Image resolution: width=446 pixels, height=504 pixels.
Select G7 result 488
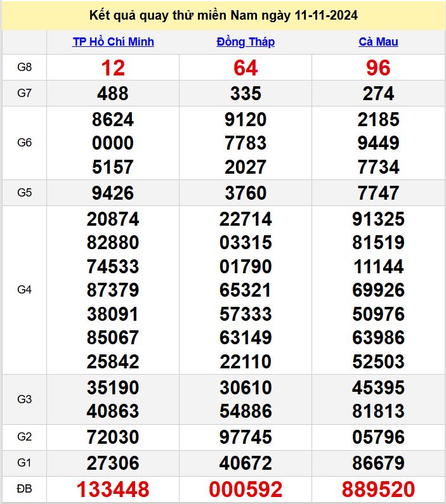tap(113, 94)
